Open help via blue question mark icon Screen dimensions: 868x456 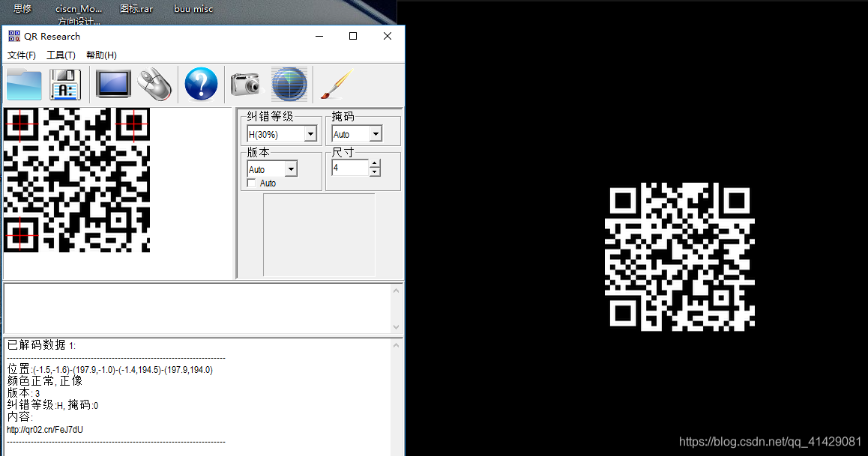200,84
